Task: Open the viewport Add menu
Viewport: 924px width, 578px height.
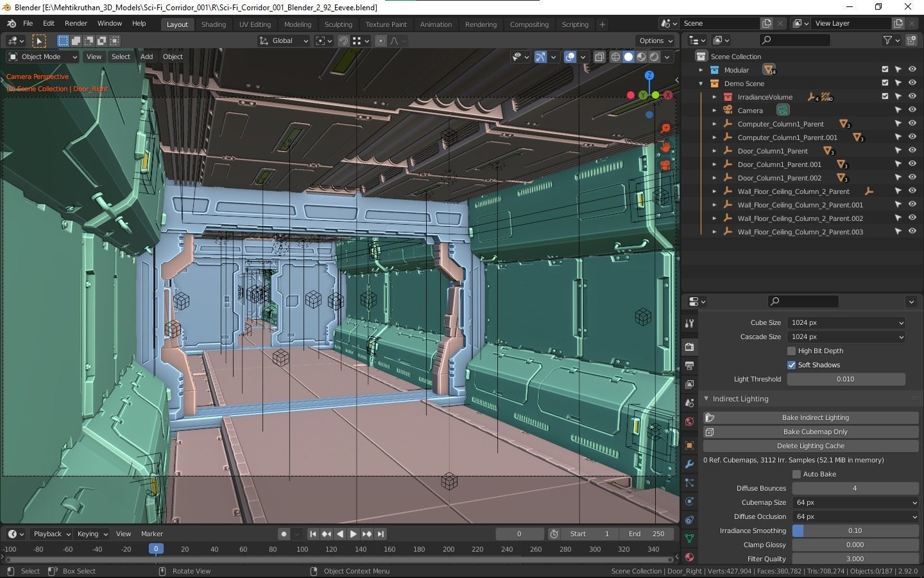Action: tap(146, 57)
